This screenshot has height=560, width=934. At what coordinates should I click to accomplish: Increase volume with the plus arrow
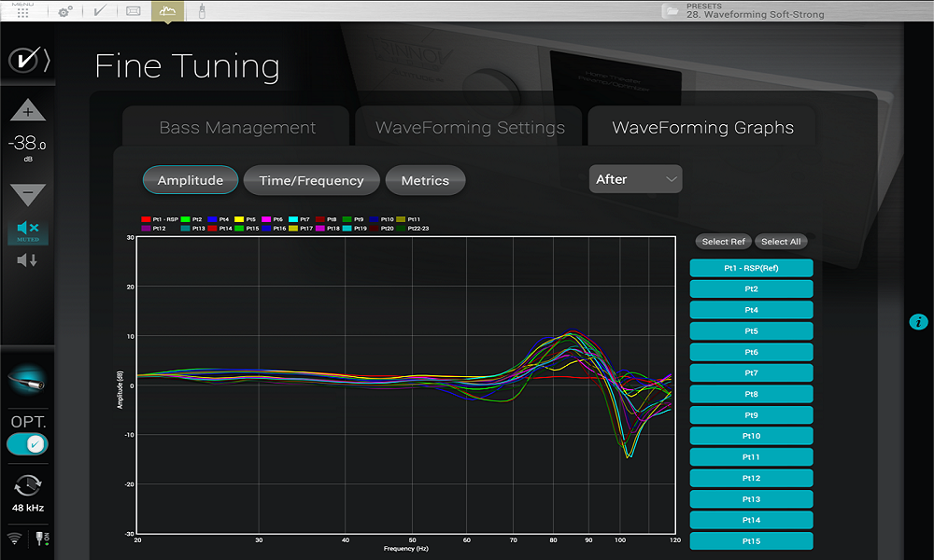coord(28,112)
